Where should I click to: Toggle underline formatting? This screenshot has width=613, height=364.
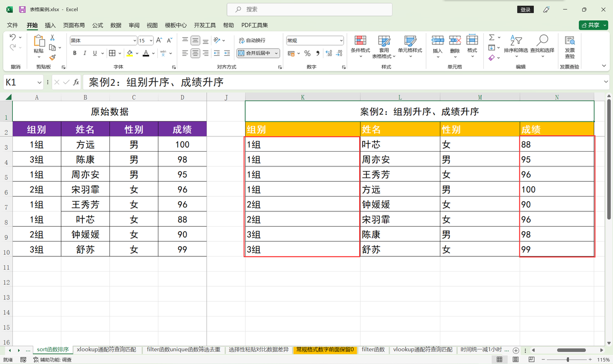95,53
